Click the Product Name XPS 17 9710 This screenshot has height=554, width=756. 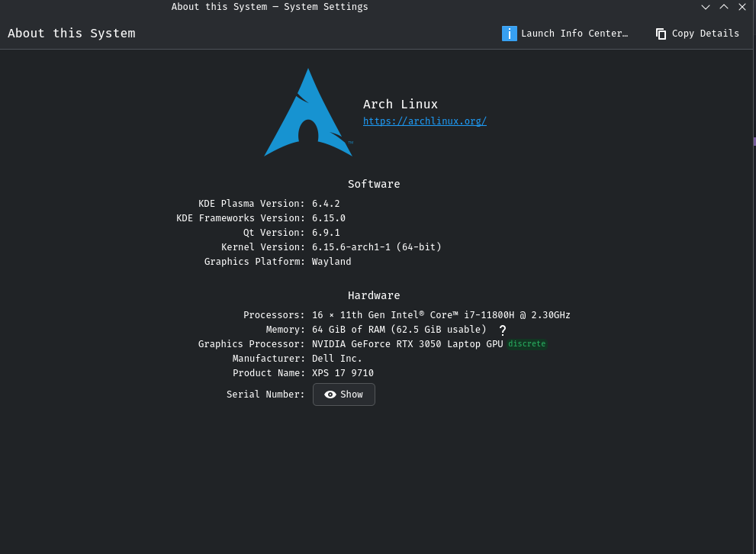(x=343, y=373)
